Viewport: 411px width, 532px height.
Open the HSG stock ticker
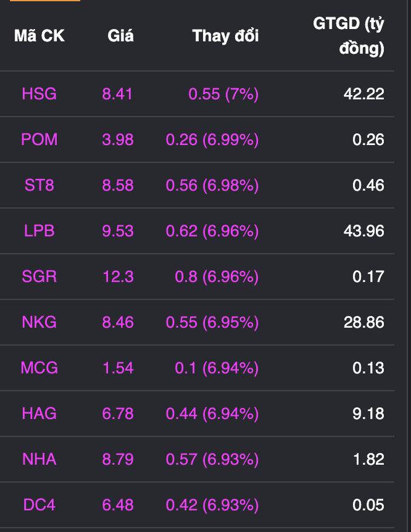coord(39,94)
